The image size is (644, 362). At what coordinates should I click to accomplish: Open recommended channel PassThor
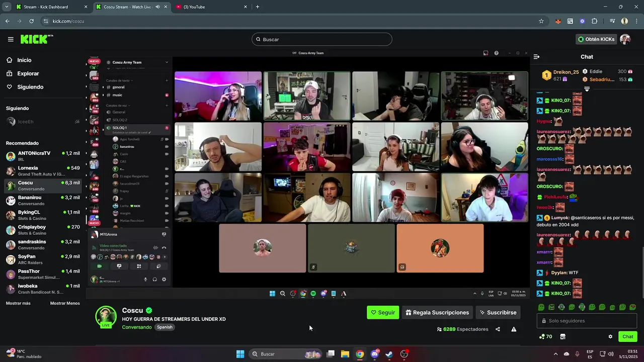point(43,274)
